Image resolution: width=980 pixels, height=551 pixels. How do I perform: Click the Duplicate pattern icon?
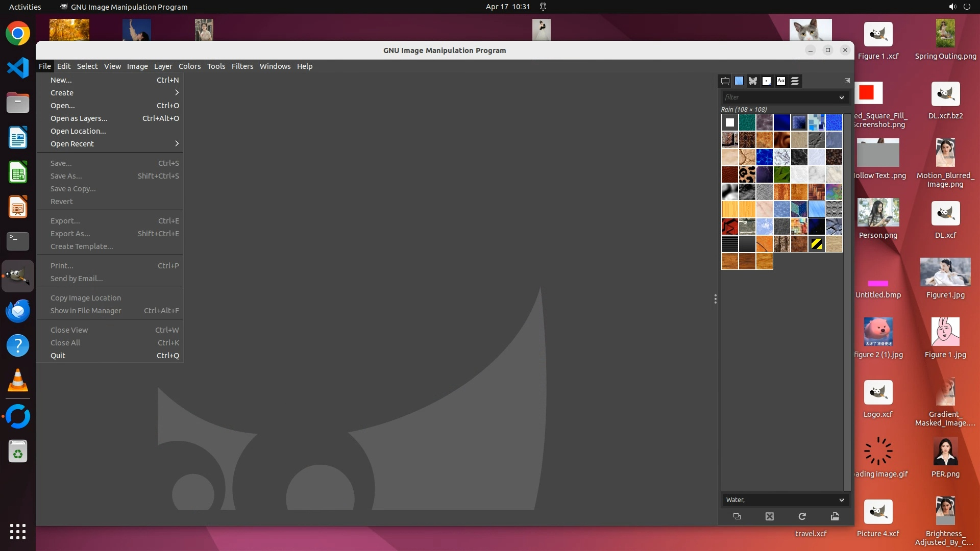coord(737,516)
